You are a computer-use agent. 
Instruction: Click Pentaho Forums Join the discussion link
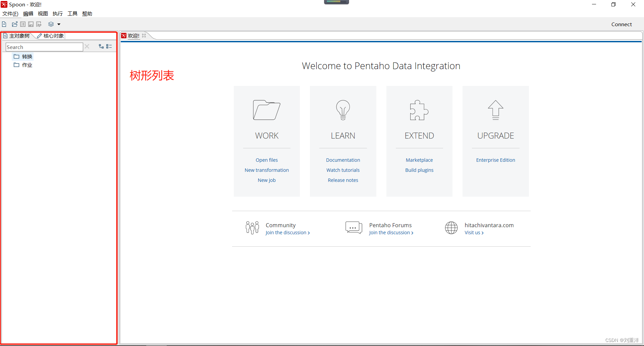tap(391, 233)
